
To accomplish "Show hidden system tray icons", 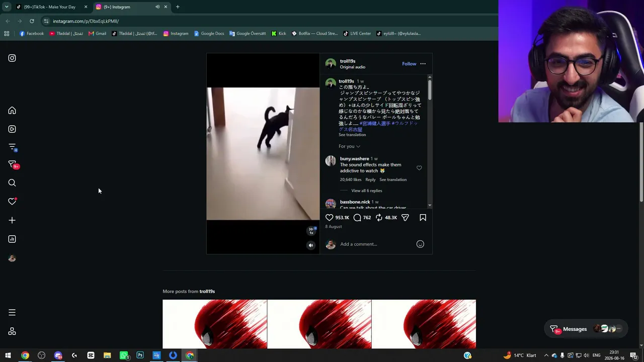I will (546, 355).
